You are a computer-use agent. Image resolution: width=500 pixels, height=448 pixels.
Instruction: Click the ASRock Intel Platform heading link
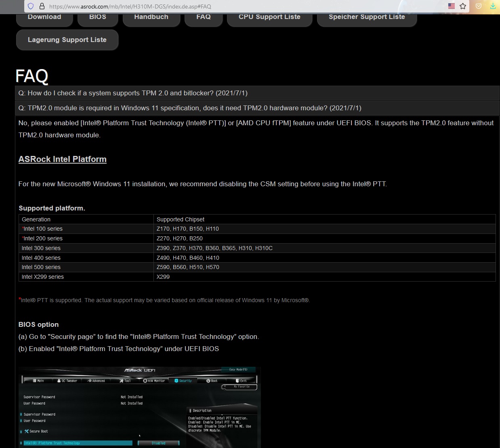63,159
